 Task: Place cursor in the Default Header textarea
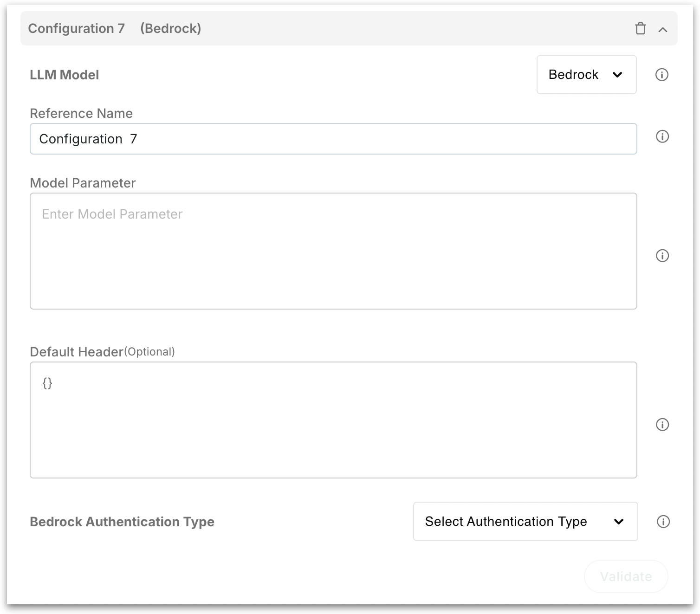pyautogui.click(x=333, y=420)
